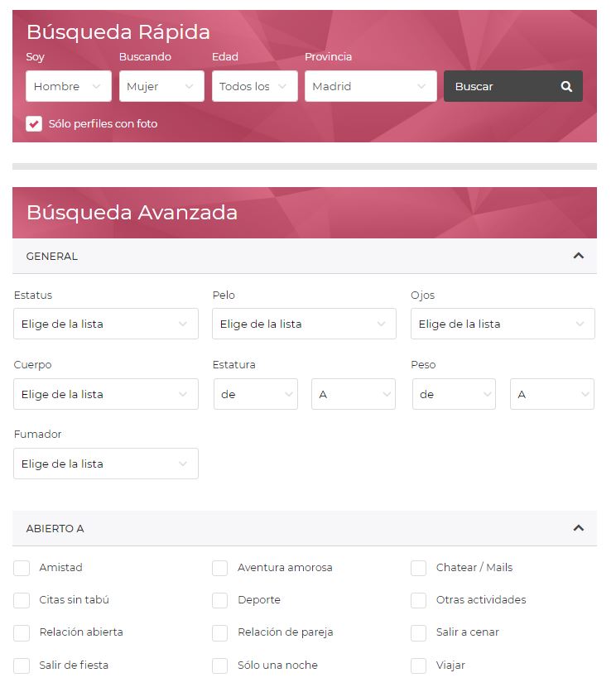Click the magnifying glass search icon
616x692 pixels.
(x=566, y=86)
